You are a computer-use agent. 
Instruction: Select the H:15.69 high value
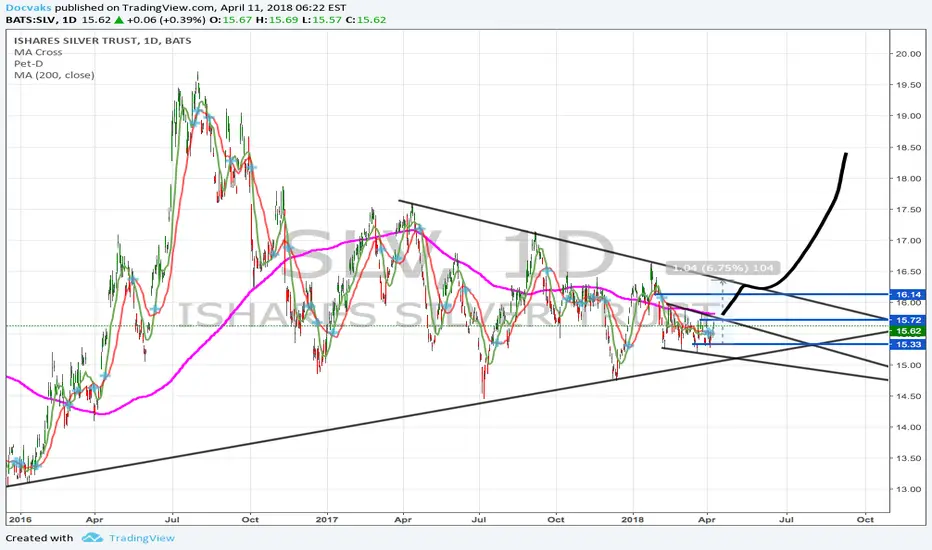275,20
